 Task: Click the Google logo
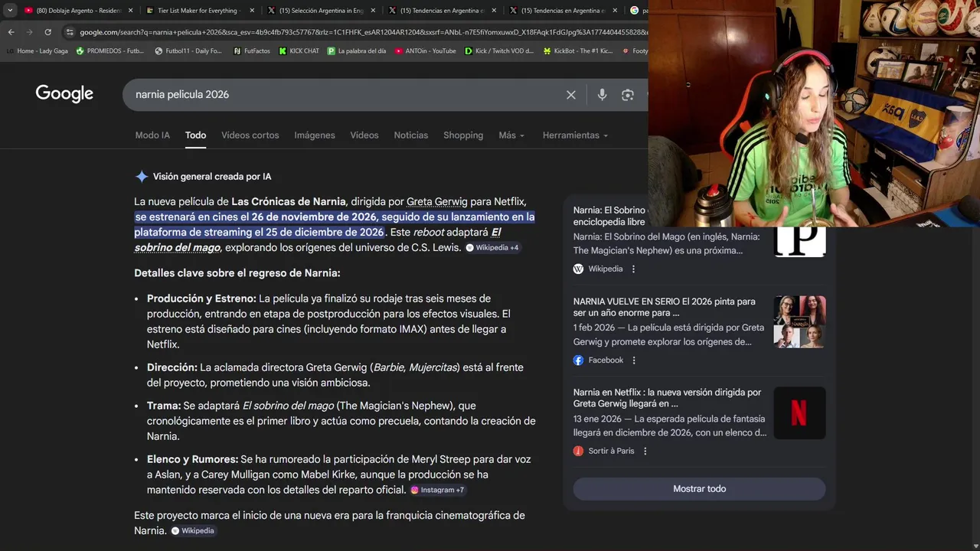tap(64, 94)
